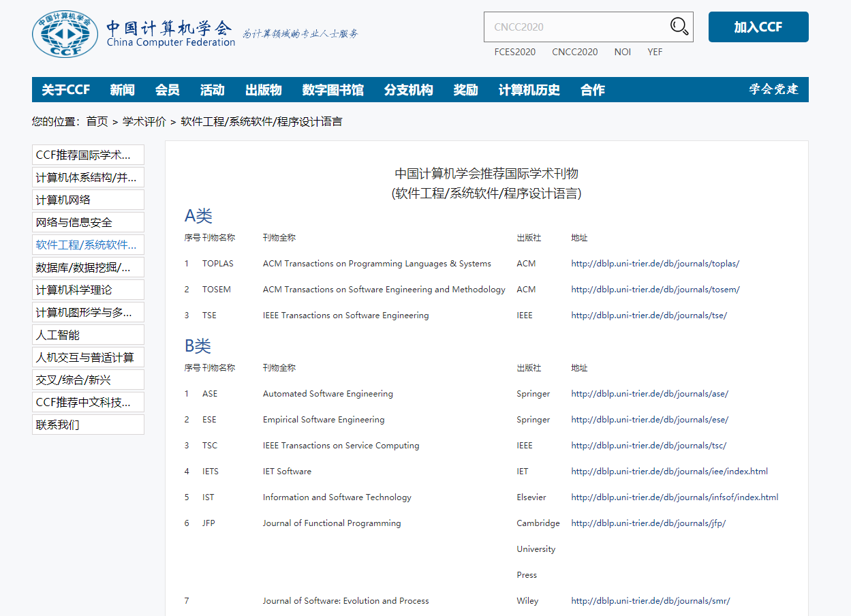
Task: Open the NOI quick link
Action: point(622,52)
